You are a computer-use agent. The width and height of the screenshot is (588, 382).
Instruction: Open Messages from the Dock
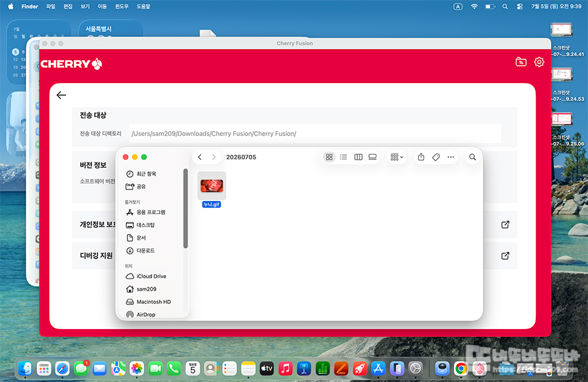pyautogui.click(x=81, y=369)
